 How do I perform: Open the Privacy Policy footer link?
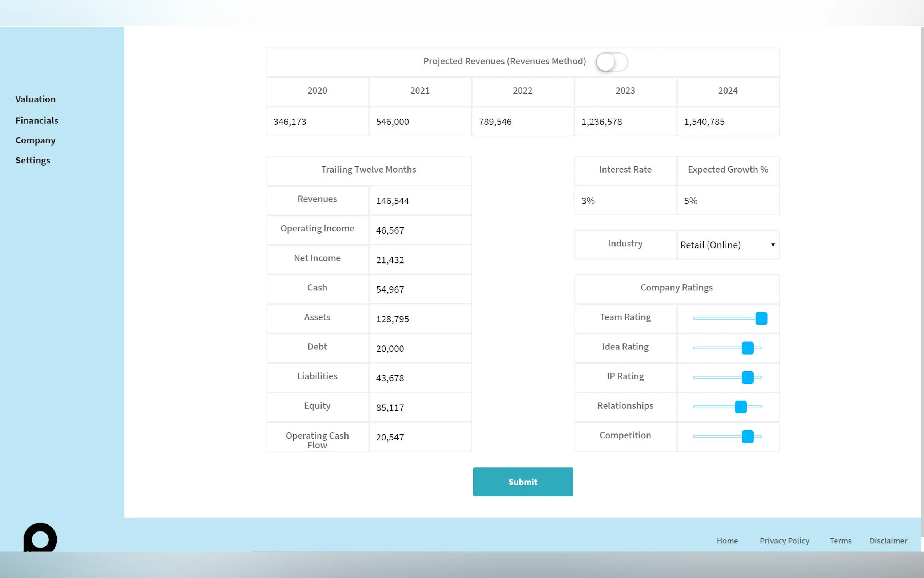coord(784,541)
